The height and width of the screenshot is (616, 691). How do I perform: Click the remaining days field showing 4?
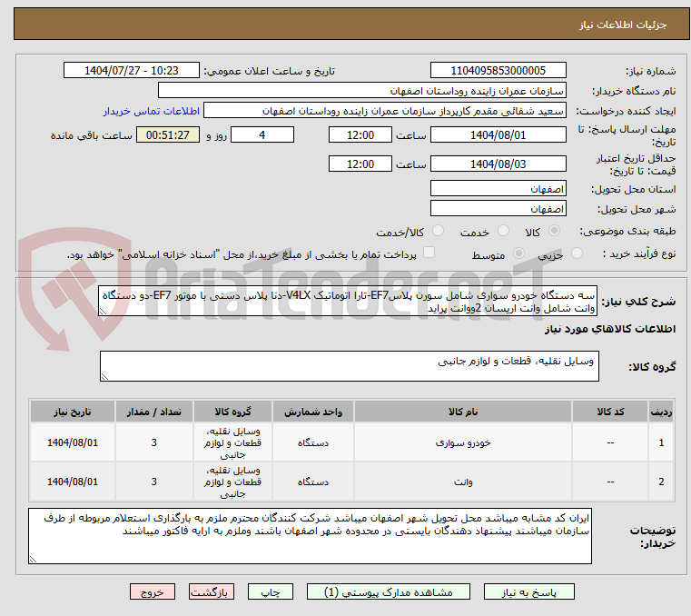[x=262, y=135]
